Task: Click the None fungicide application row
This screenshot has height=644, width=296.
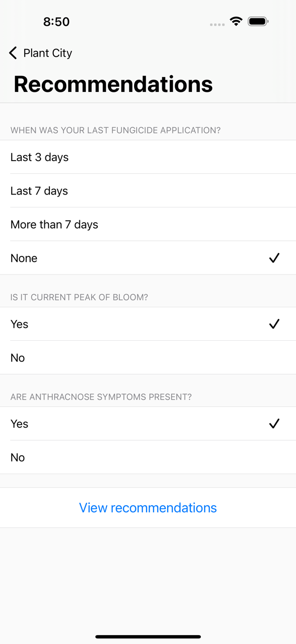Action: pos(148,258)
